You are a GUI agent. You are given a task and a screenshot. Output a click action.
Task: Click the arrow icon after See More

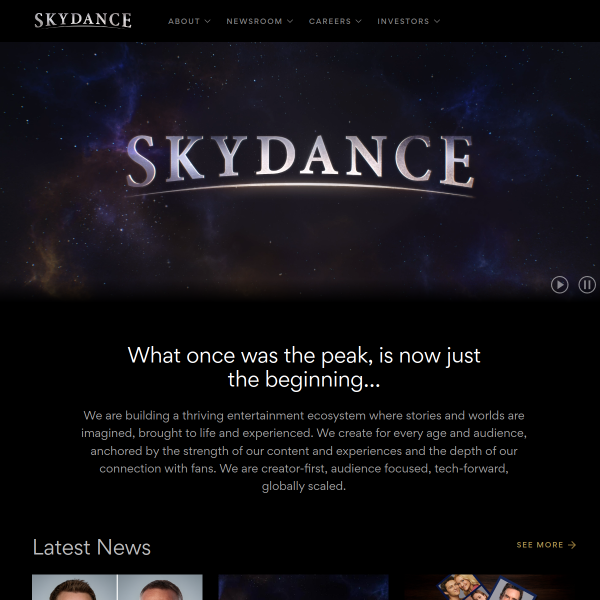[572, 545]
